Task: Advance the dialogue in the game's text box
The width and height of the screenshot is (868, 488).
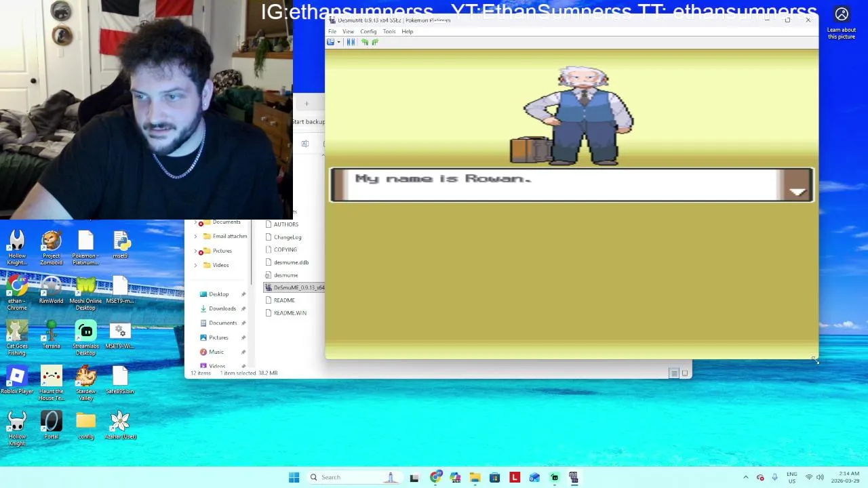Action: click(797, 192)
